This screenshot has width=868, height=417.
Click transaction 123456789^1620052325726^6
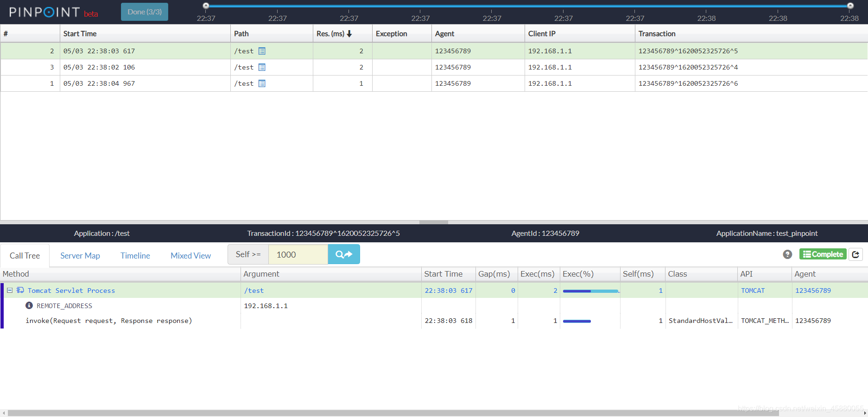[x=688, y=83]
